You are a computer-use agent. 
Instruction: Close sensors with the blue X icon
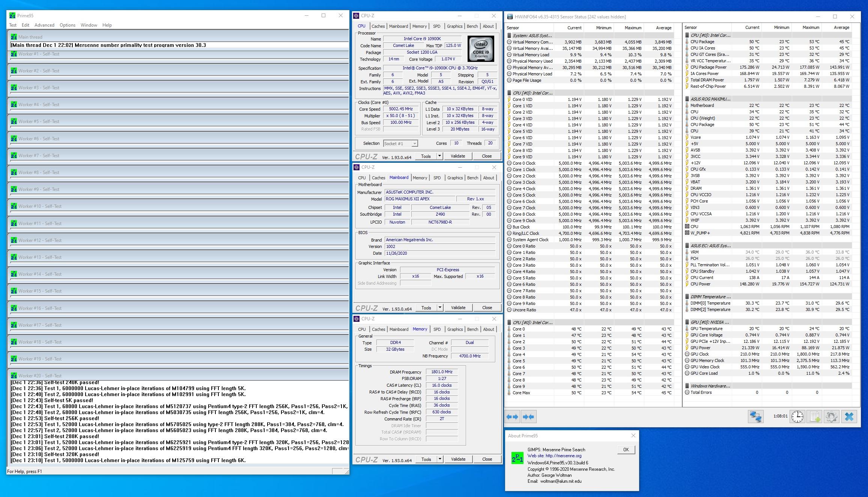pos(849,417)
